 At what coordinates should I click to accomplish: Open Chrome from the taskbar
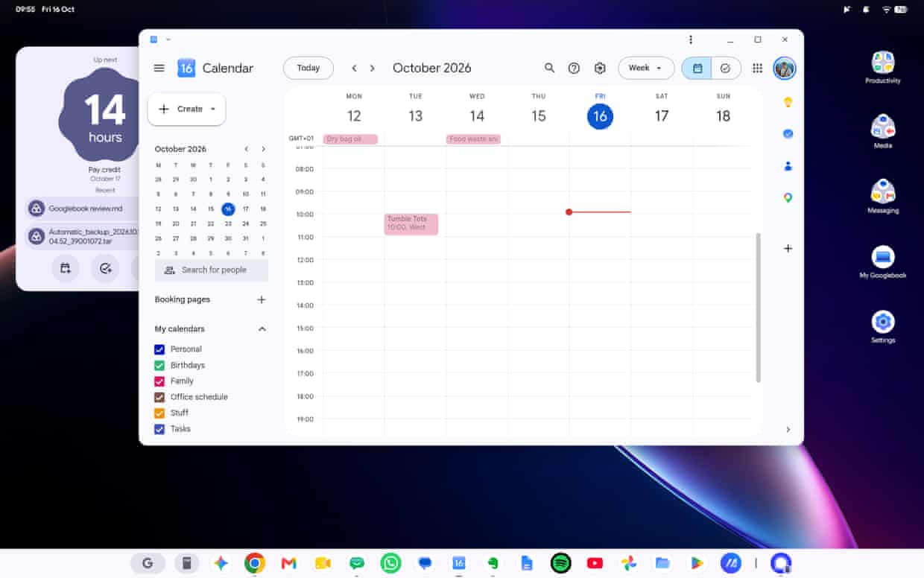(255, 563)
